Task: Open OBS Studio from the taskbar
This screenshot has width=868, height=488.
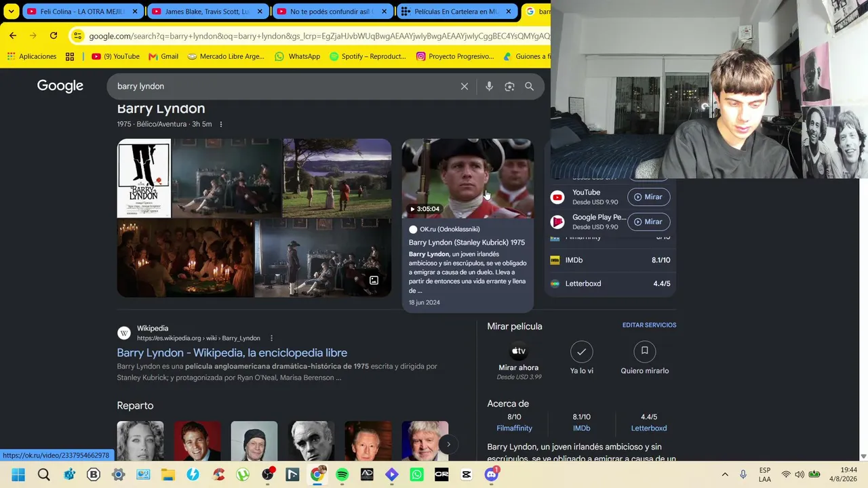Action: tap(268, 474)
